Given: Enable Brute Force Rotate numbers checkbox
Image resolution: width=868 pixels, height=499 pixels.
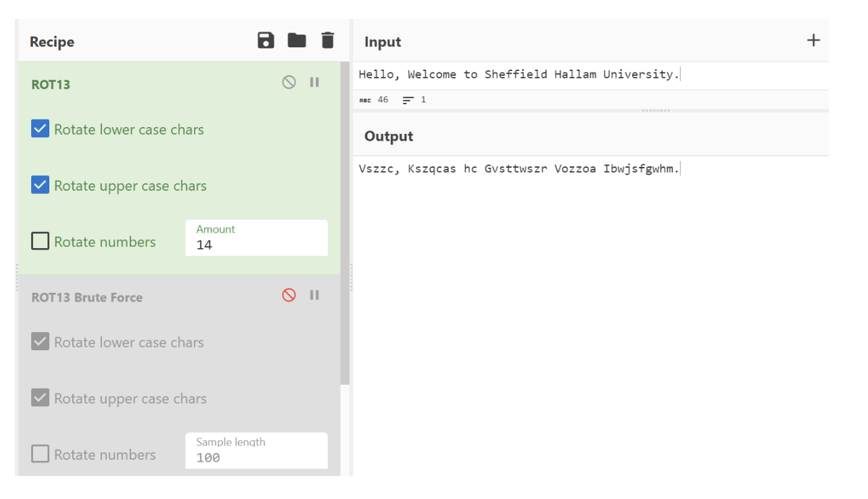Looking at the screenshot, I should 41,454.
